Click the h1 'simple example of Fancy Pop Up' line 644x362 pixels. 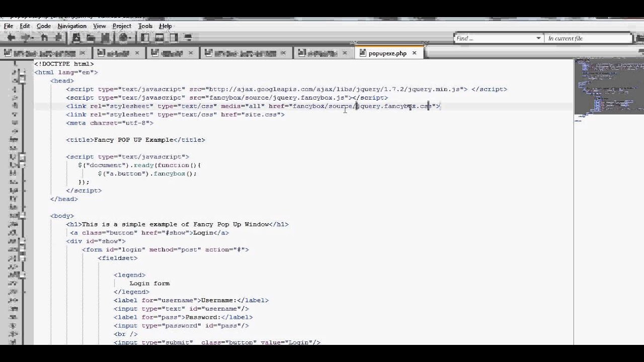tap(177, 224)
